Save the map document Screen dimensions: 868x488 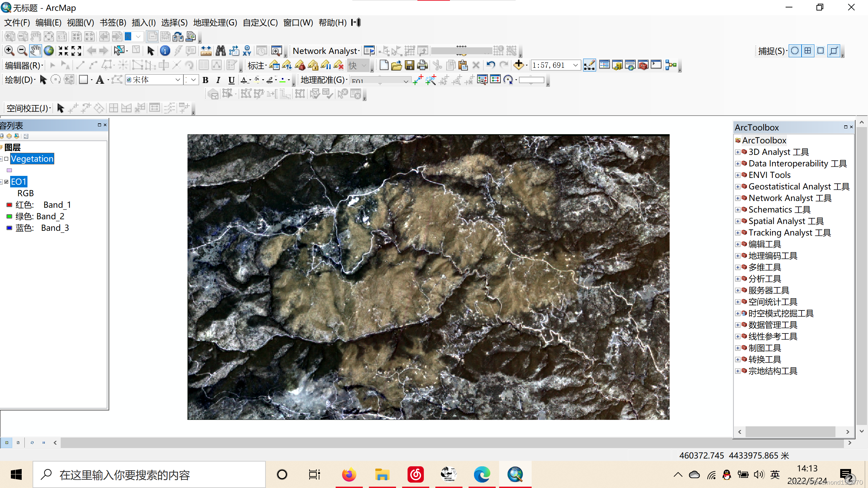click(410, 65)
